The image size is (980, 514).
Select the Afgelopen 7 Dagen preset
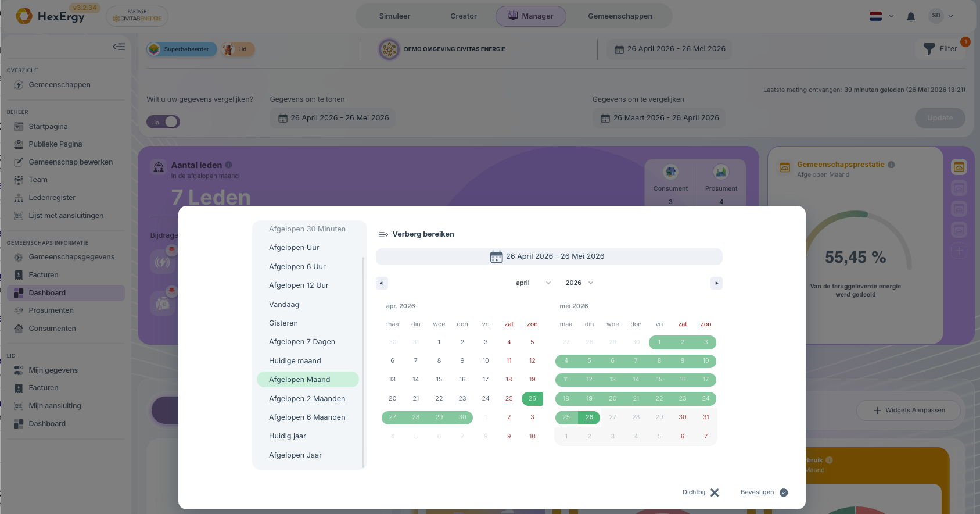click(302, 342)
